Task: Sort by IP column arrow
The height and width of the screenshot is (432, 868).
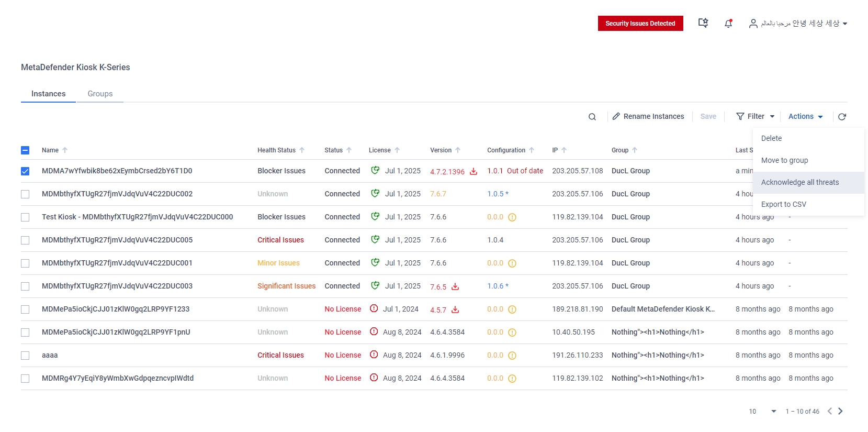Action: pos(564,150)
